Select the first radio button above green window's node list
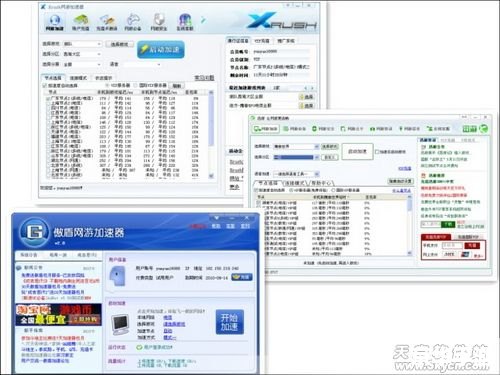Screen dimensions: 500x375 point(291,190)
